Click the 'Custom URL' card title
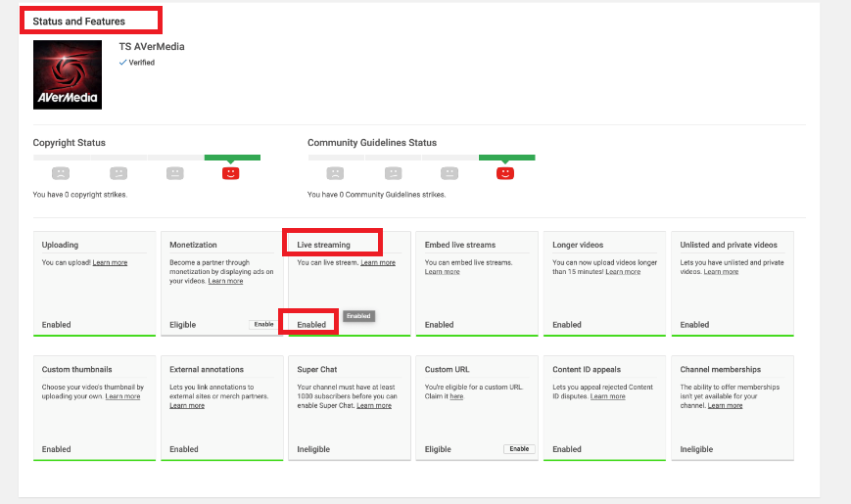 (448, 370)
